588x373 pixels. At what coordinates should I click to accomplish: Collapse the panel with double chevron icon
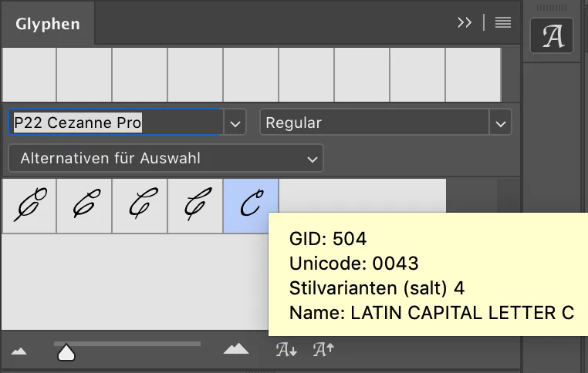click(465, 23)
